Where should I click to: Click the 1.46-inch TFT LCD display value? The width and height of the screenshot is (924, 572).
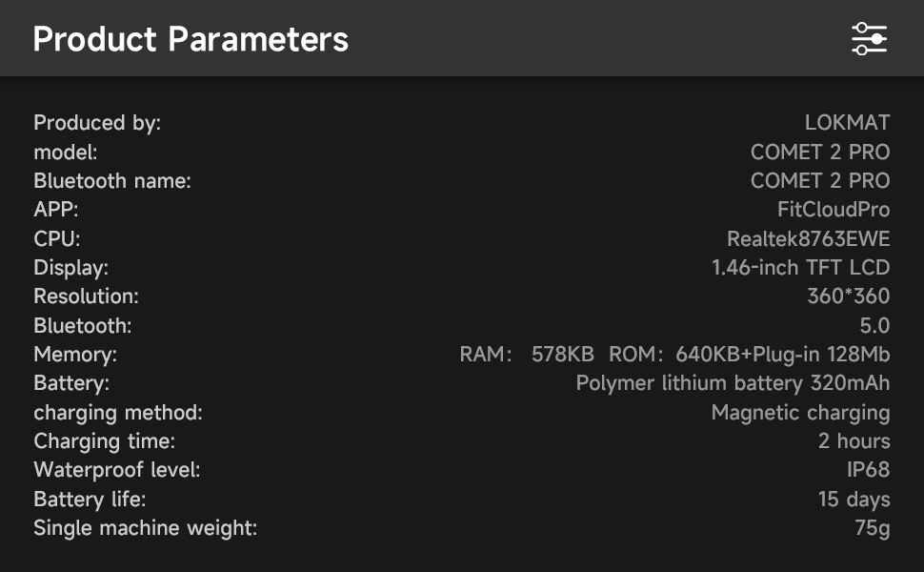pyautogui.click(x=801, y=268)
